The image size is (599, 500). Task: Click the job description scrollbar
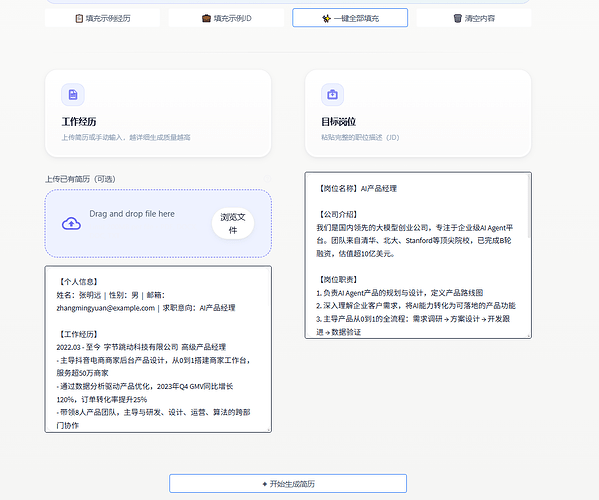[x=529, y=206]
